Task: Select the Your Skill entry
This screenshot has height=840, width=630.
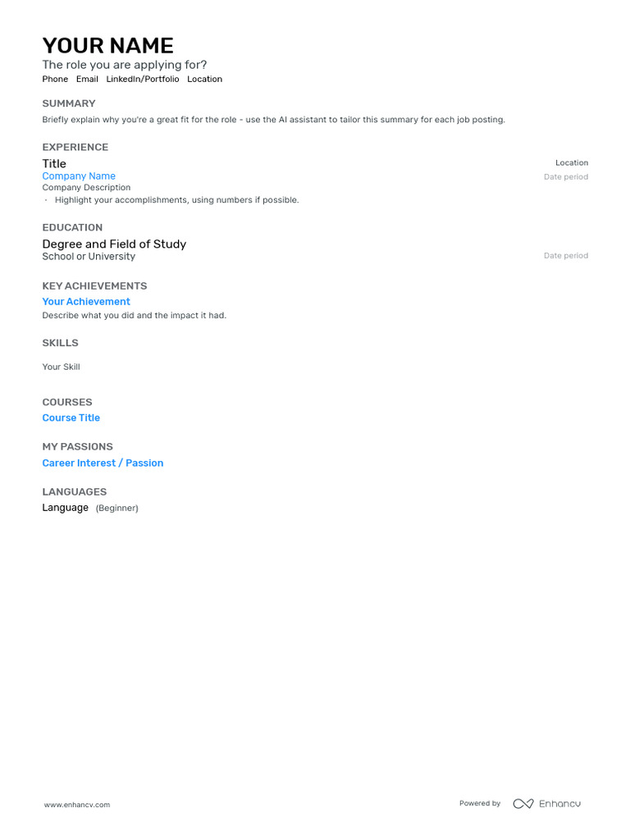Action: pos(61,367)
